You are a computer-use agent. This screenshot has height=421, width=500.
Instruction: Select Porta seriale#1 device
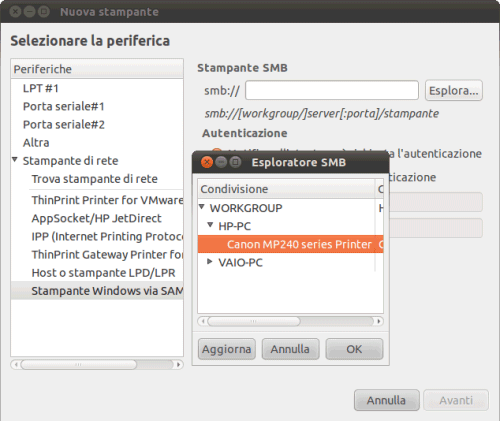tap(64, 106)
